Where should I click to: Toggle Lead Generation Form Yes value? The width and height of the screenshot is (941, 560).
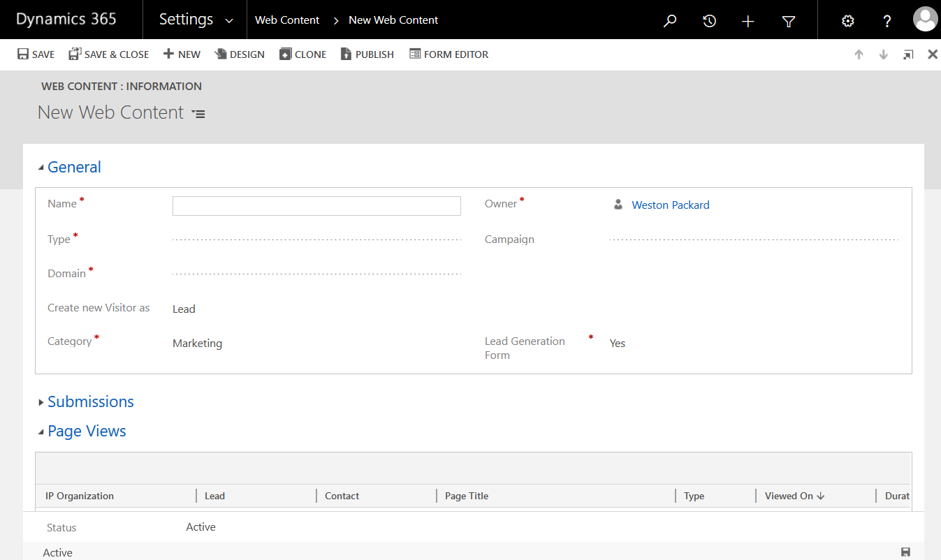click(618, 343)
